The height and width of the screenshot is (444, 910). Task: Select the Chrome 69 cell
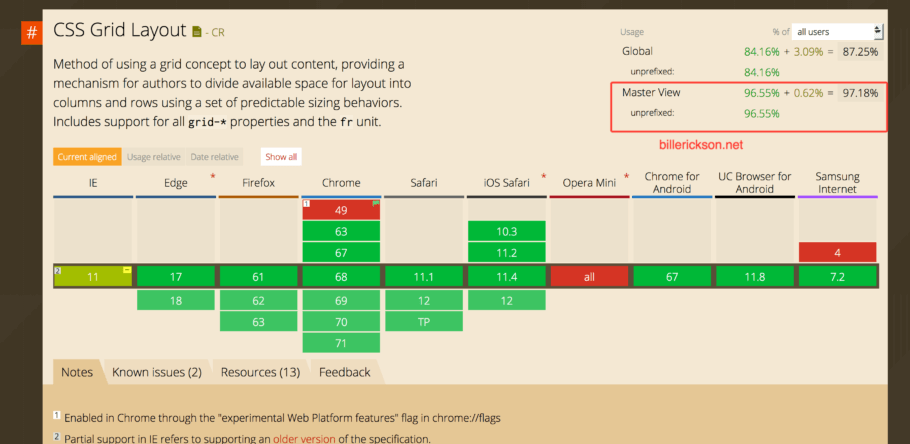[x=341, y=300]
